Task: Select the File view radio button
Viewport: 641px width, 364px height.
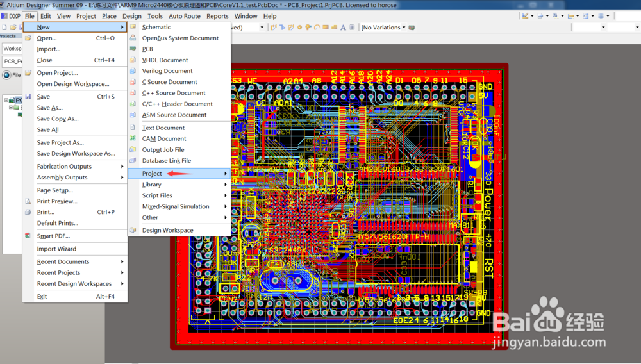Action: point(6,75)
